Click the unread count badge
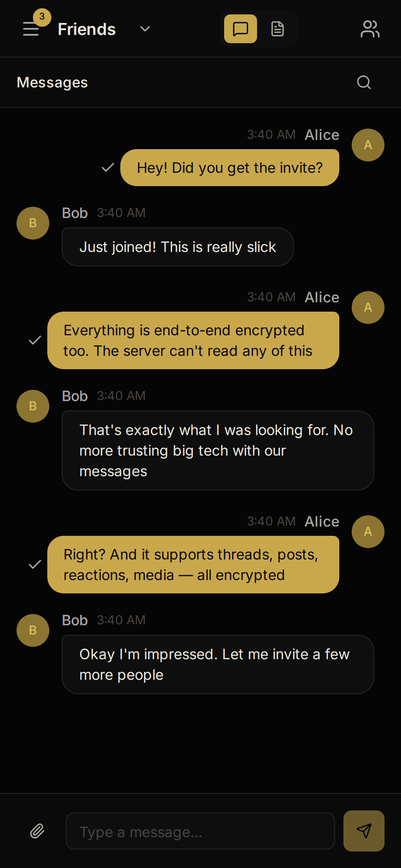 pos(42,16)
